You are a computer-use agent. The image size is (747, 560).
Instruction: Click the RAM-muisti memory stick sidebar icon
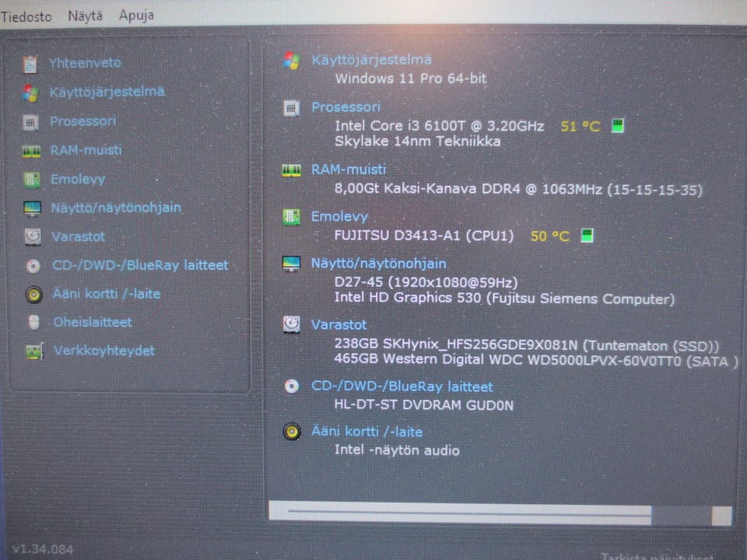click(x=31, y=152)
